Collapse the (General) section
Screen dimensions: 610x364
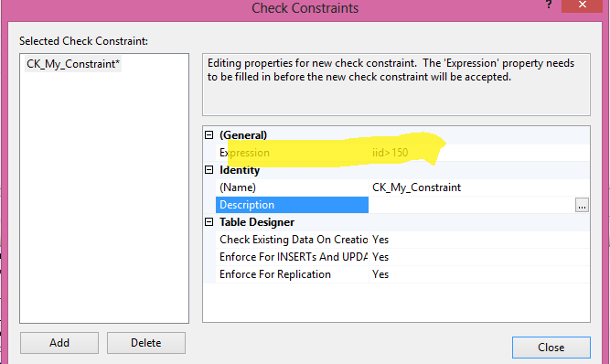(x=209, y=135)
